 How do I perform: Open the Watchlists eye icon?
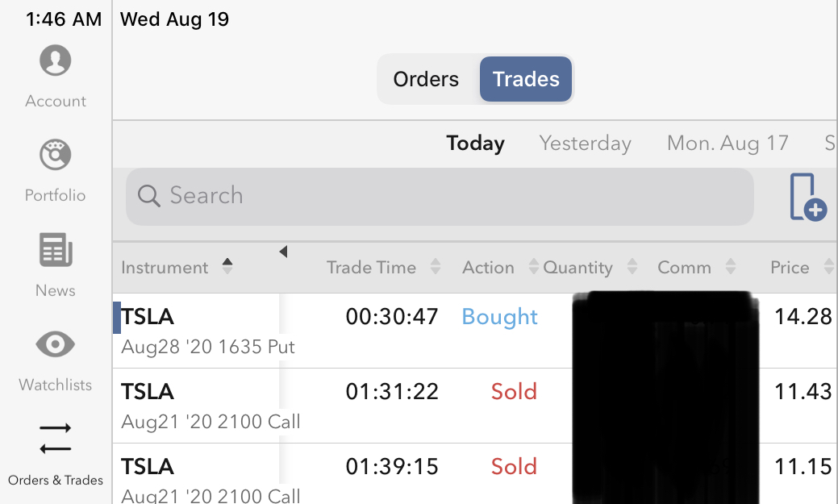55,345
